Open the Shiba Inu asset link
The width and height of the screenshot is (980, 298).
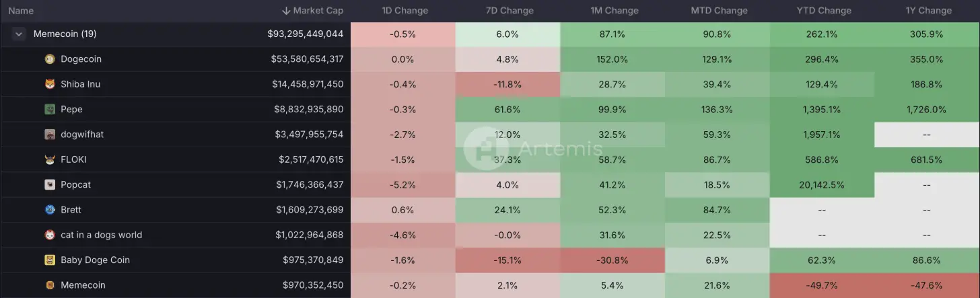80,84
